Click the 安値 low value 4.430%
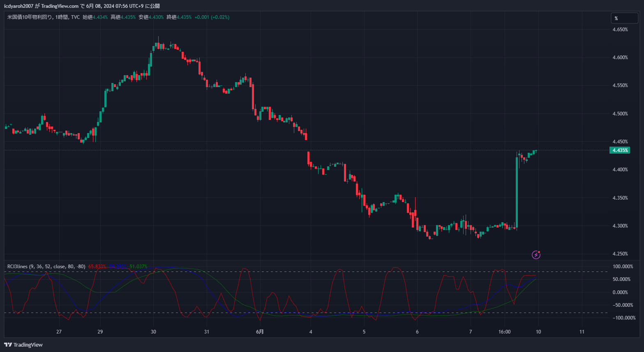644x352 pixels. (156, 17)
